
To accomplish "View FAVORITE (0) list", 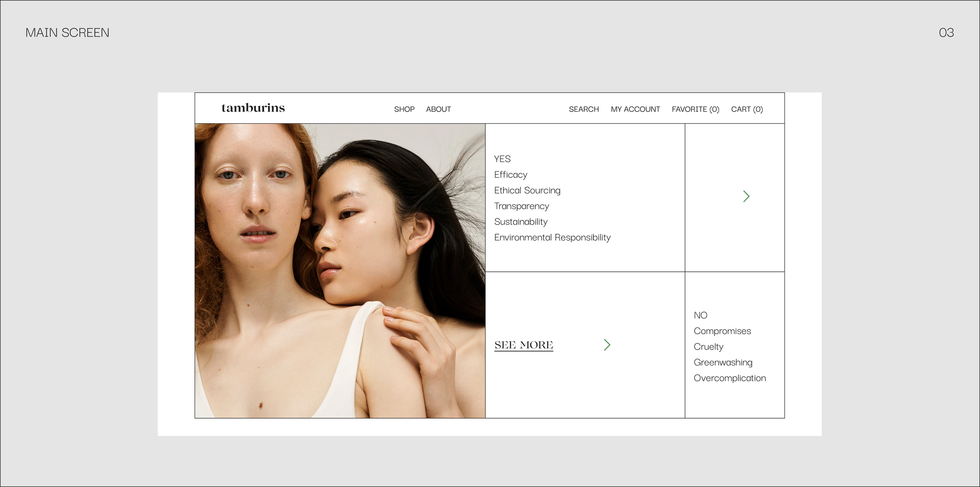I will coord(695,109).
